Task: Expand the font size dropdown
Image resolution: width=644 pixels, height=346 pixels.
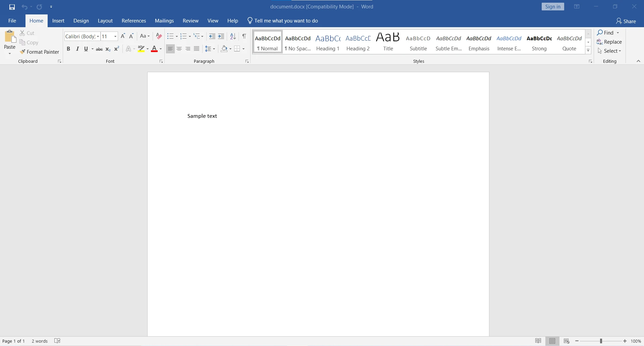Action: (115, 36)
